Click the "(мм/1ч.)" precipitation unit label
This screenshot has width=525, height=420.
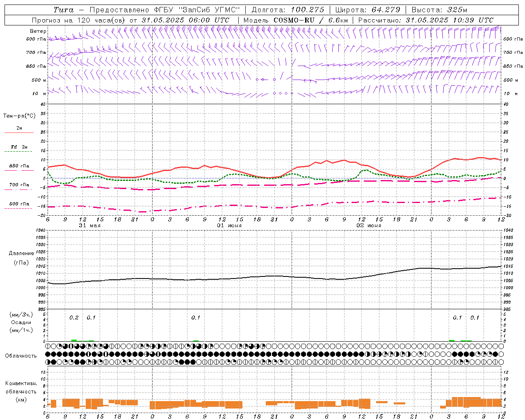click(21, 330)
